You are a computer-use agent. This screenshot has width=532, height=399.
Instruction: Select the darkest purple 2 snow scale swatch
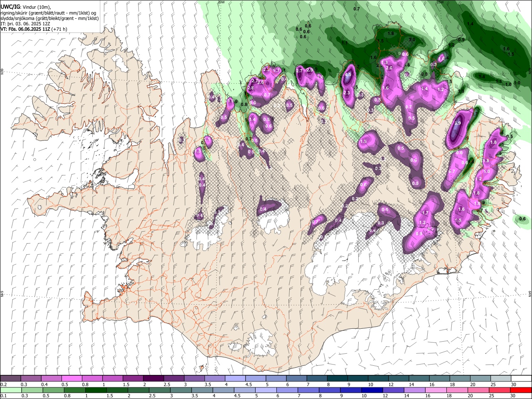pyautogui.click(x=153, y=378)
